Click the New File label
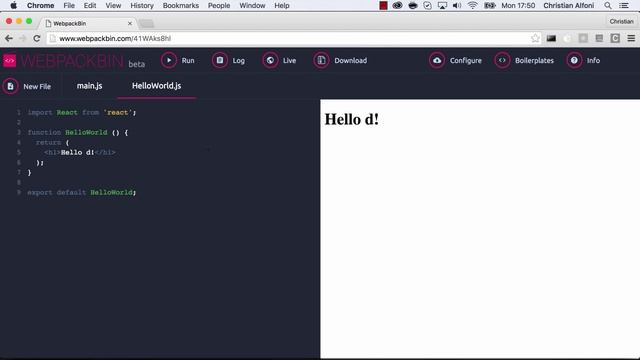Screen dimensions: 640x360 (37, 87)
